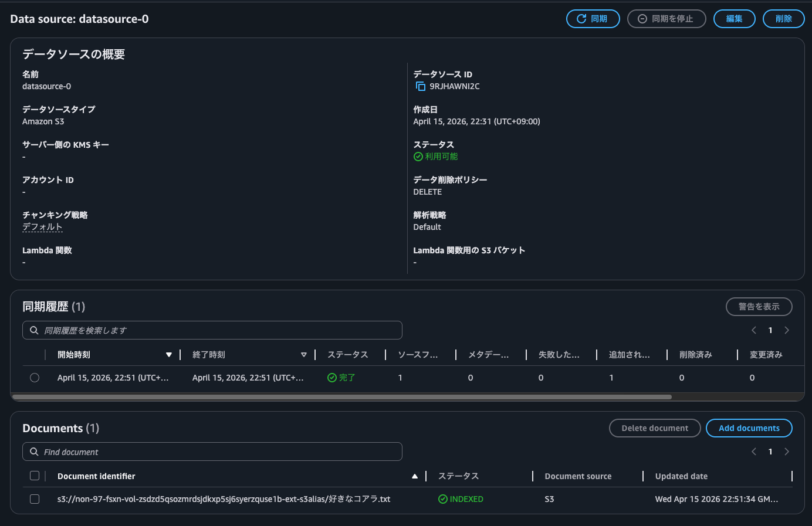The image size is (812, 526).
Task: Click the sync history search magnifier icon
Action: 34,330
